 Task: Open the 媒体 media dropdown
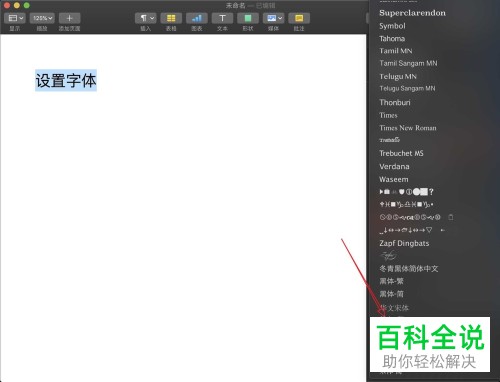click(273, 18)
